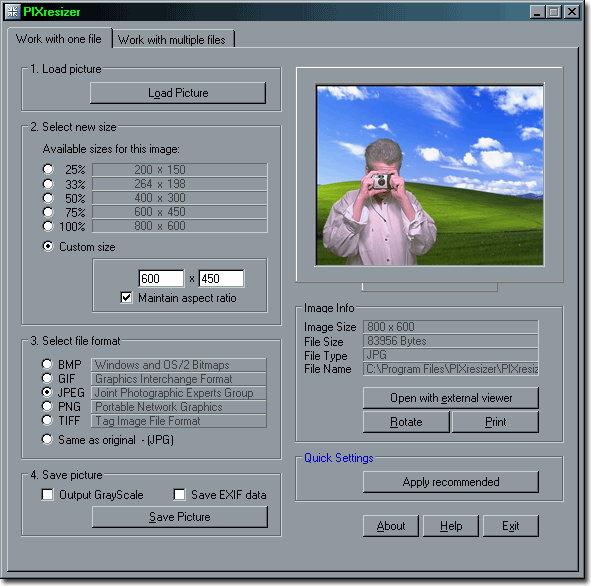The height and width of the screenshot is (586, 591).
Task: Click Apply recommended quick settings button
Action: (x=451, y=482)
